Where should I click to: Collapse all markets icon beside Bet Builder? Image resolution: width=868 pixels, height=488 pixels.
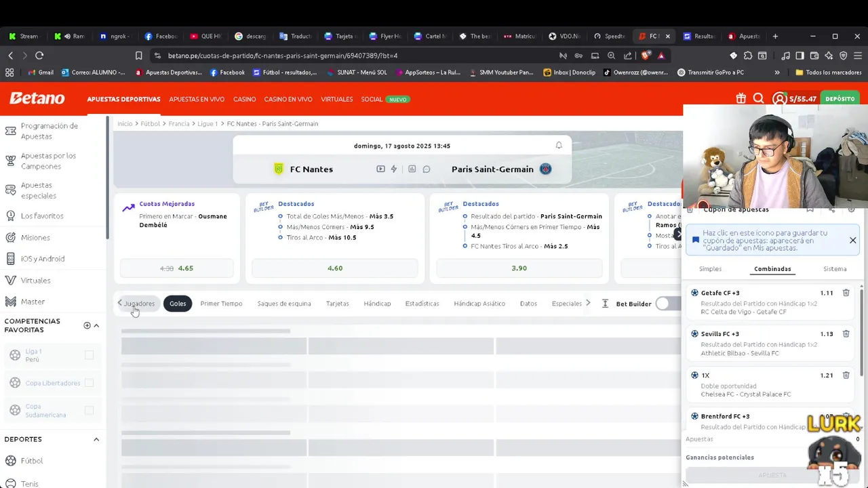pyautogui.click(x=605, y=304)
